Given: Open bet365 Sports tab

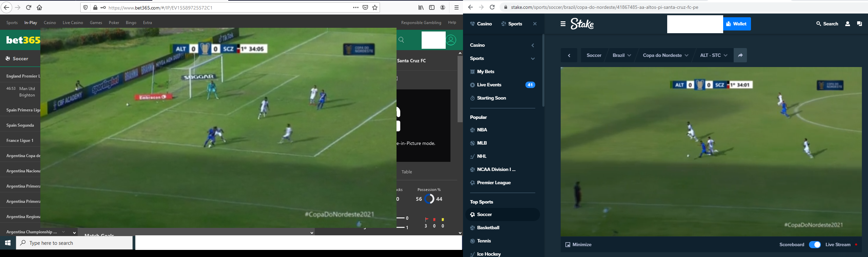Looking at the screenshot, I should (x=12, y=23).
